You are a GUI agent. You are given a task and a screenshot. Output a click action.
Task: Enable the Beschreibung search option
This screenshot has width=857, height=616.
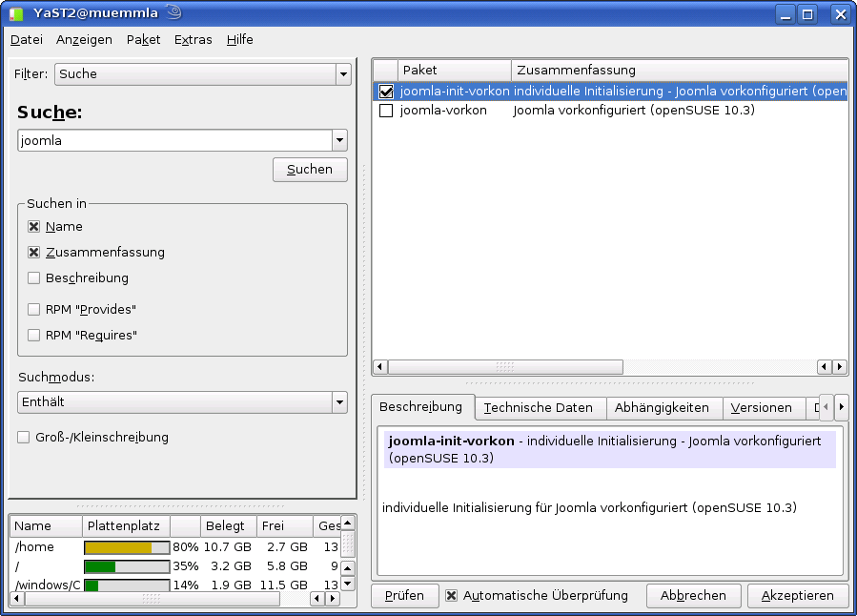[x=34, y=277]
